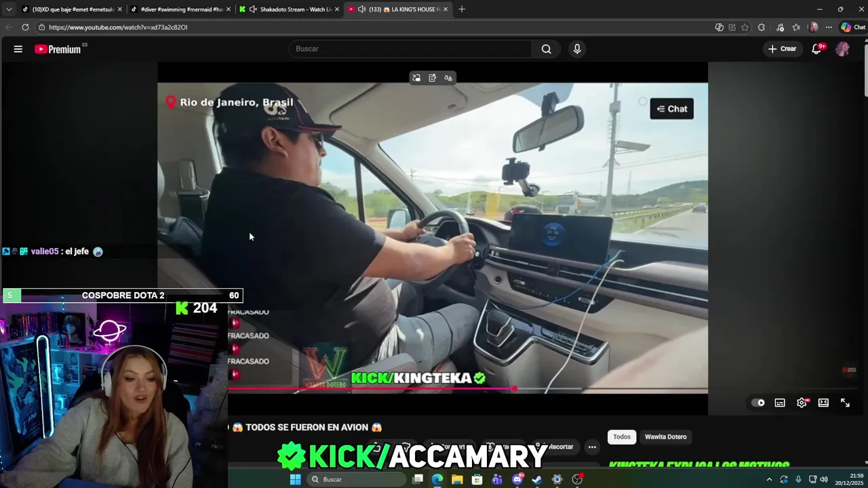
Task: Click the last video overlay toolbar icon
Action: point(448,78)
